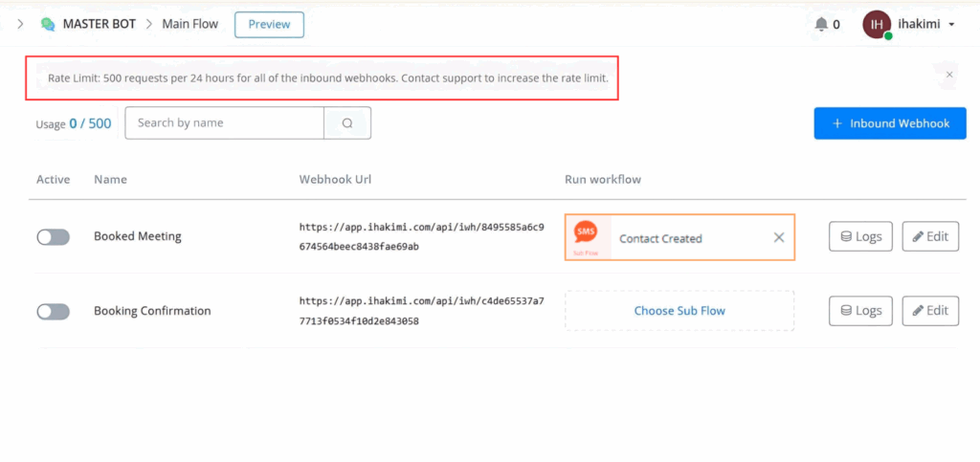Click the Search by name field

point(225,123)
